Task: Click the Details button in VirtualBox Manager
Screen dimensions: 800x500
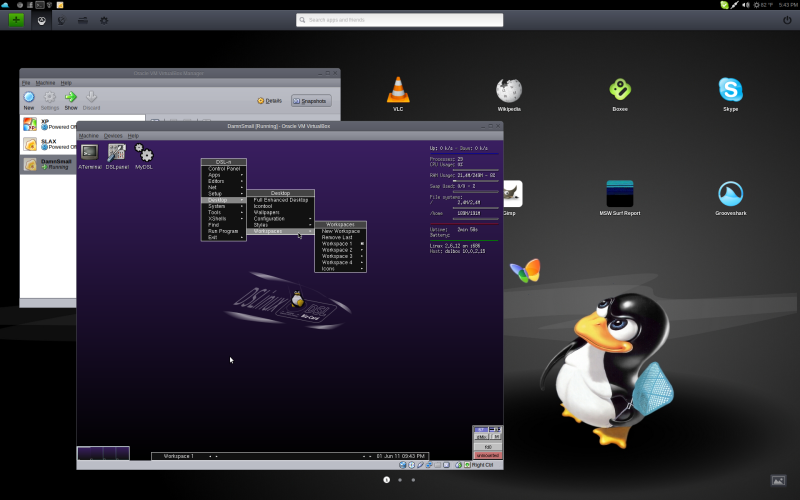Action: click(x=269, y=101)
